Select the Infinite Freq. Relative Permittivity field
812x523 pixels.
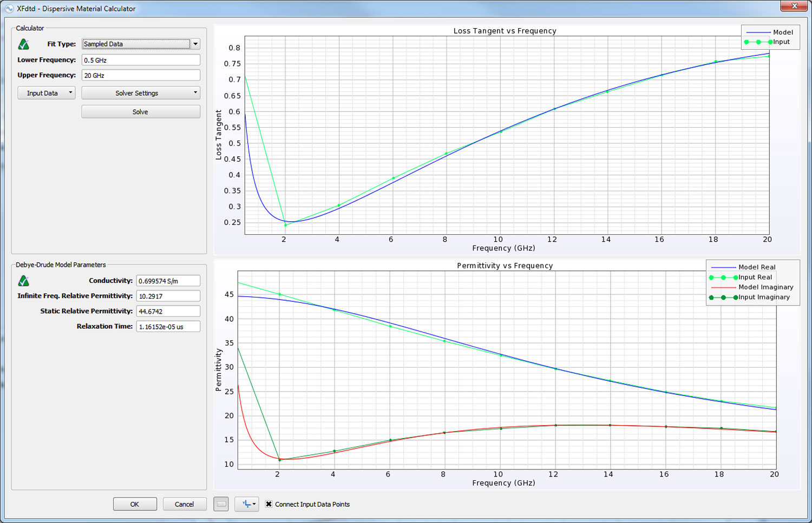pyautogui.click(x=168, y=296)
